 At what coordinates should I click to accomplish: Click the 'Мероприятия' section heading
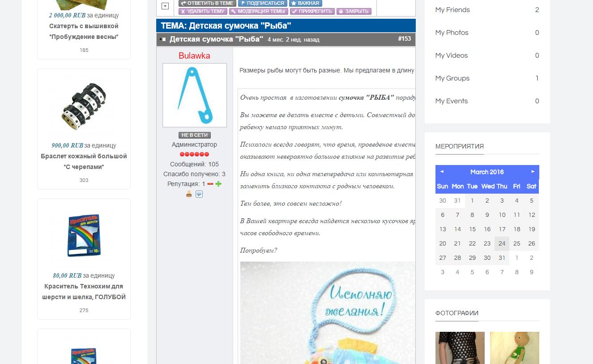(460, 146)
